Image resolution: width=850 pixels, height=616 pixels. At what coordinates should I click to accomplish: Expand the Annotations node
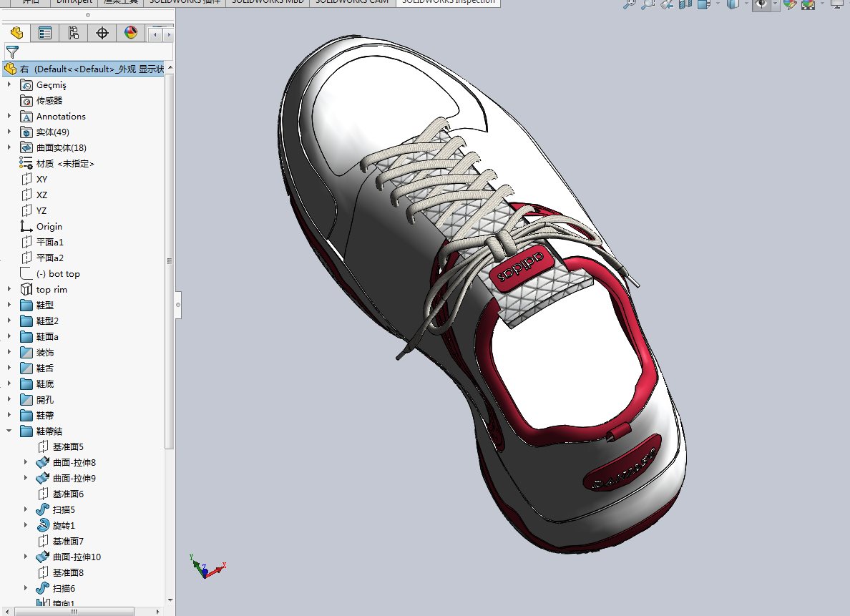pos(9,116)
